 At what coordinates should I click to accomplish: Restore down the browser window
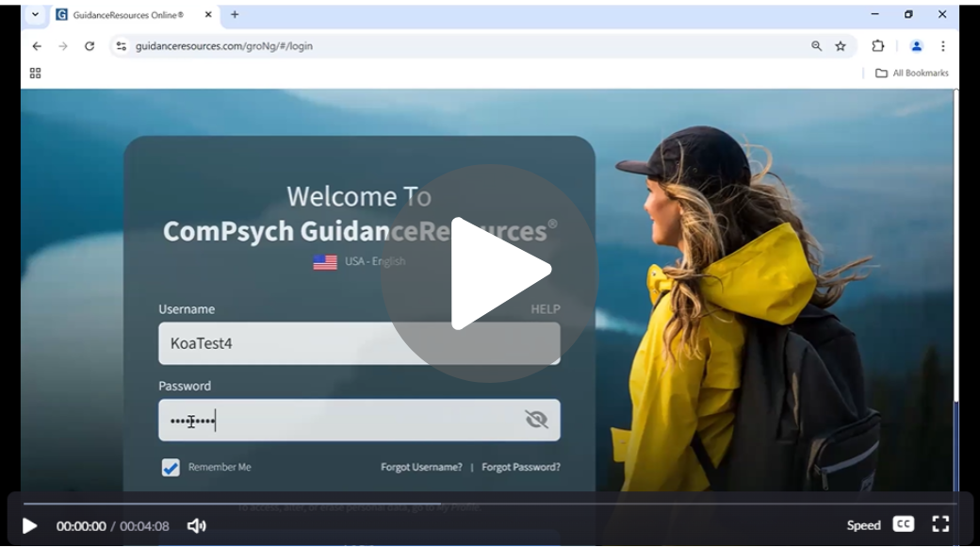(908, 14)
